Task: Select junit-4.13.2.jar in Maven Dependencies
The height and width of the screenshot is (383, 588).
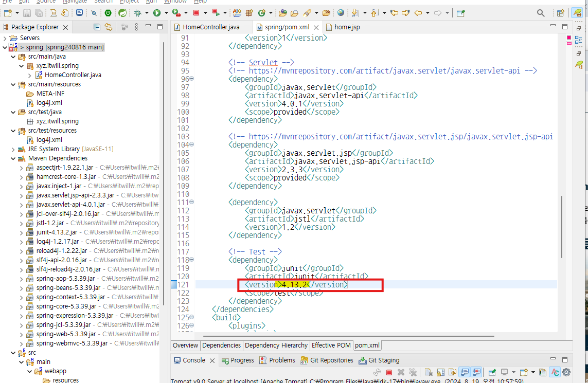Action: click(56, 232)
